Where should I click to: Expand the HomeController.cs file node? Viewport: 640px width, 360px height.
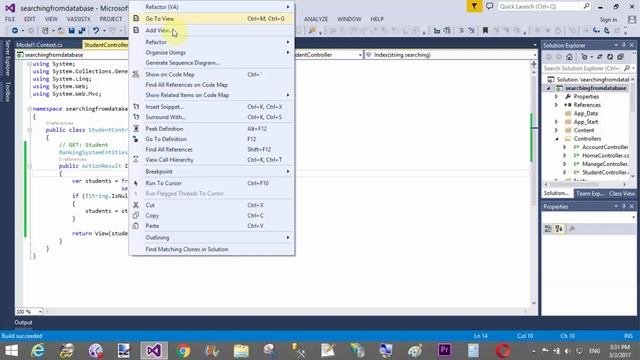(x=564, y=156)
